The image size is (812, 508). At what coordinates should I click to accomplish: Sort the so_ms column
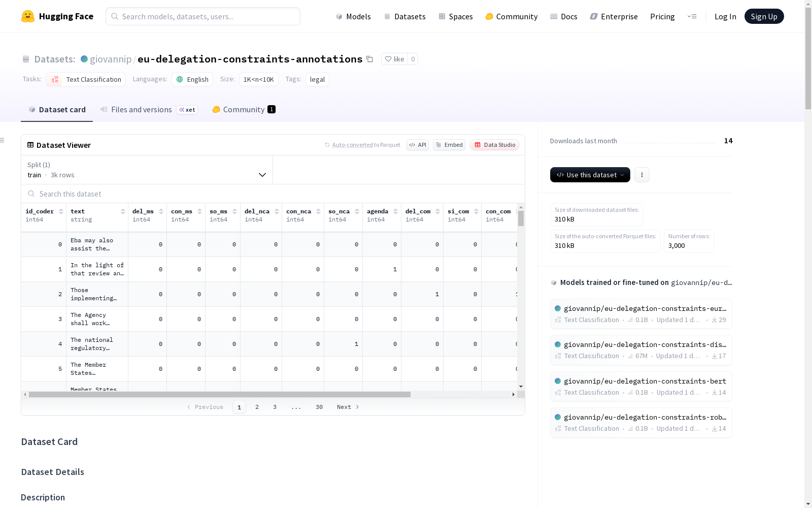[x=234, y=211]
